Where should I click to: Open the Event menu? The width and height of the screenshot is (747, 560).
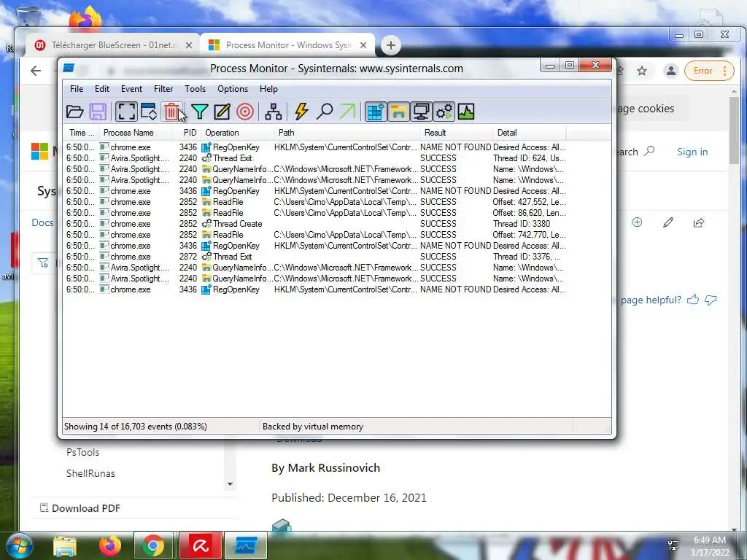(x=131, y=89)
